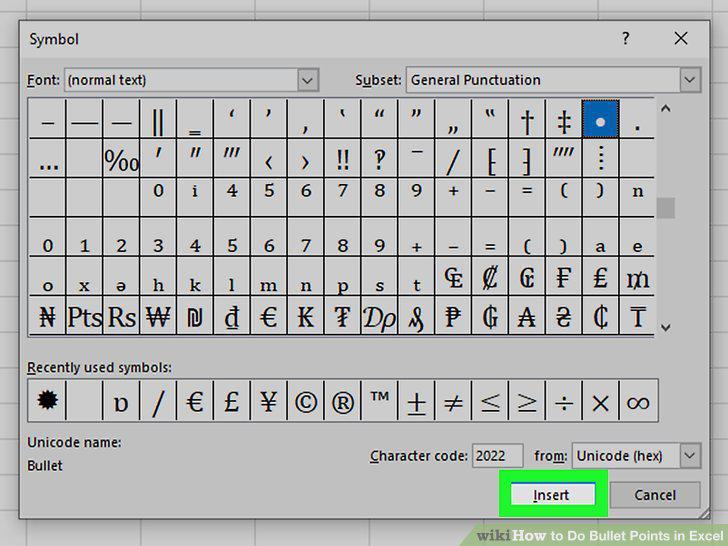
Task: Choose the infinity sign in recently used symbols
Action: click(638, 401)
